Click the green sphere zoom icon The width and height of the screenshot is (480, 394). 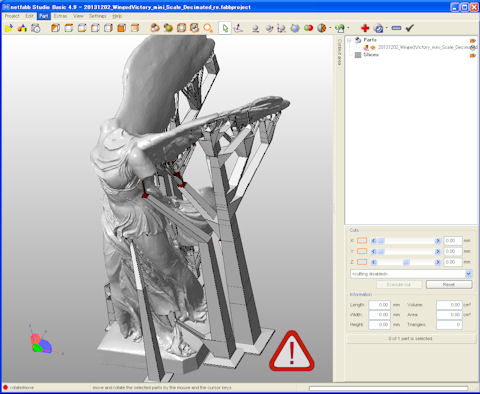(168, 28)
